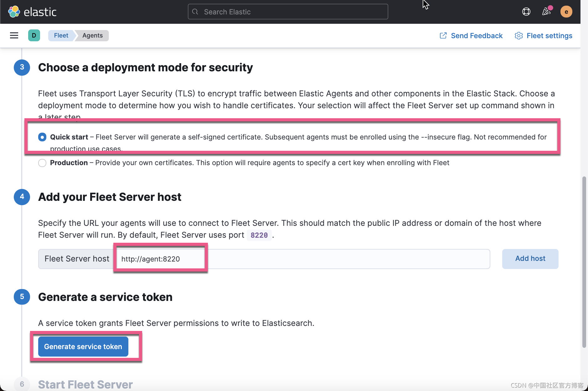The height and width of the screenshot is (391, 588).
Task: Go to the Fleet breadcrumb
Action: pos(61,35)
